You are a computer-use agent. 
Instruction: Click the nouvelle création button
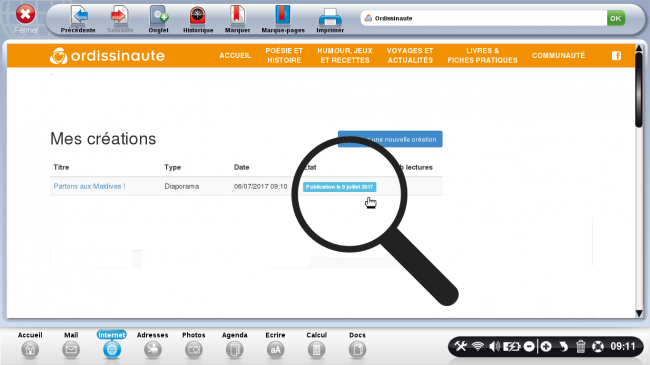(x=390, y=139)
